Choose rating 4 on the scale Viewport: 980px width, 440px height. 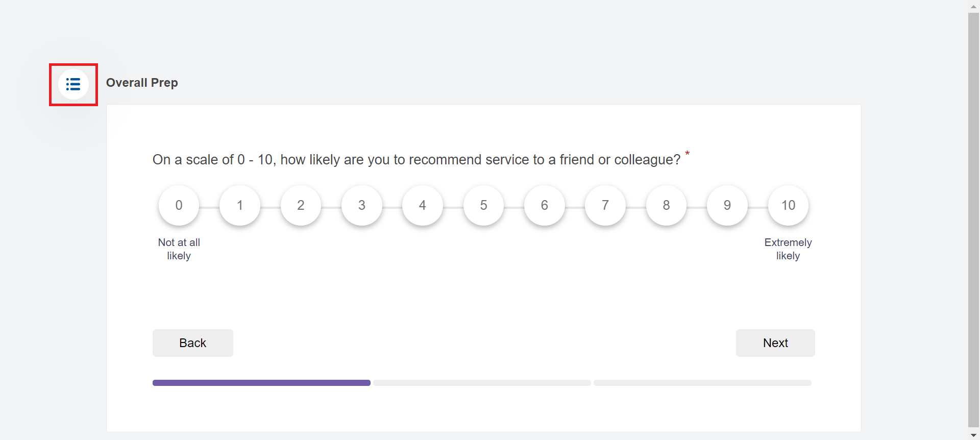(422, 205)
